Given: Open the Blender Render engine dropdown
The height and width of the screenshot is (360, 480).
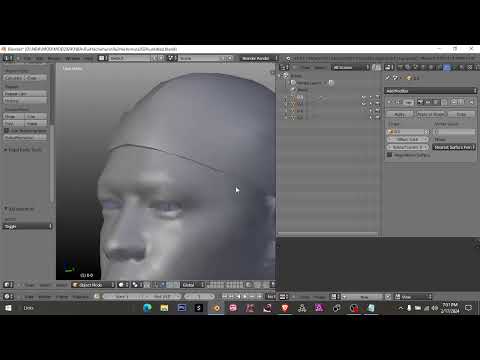Looking at the screenshot, I should coord(259,58).
